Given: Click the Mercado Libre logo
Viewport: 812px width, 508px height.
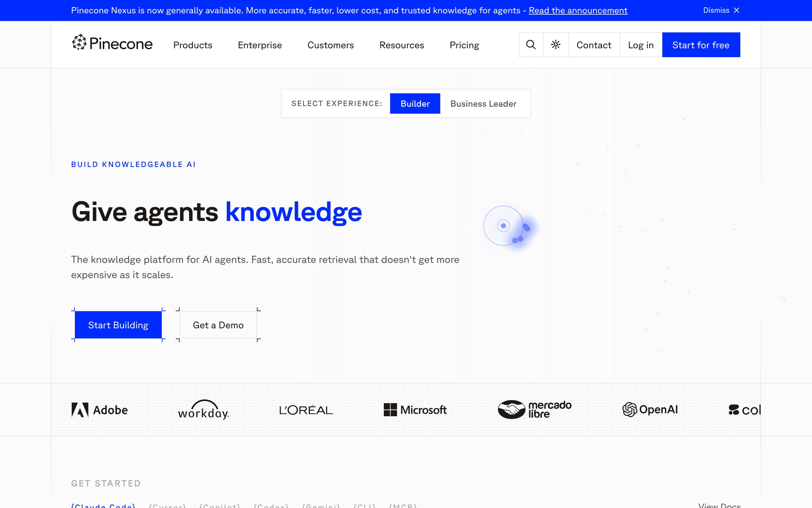Looking at the screenshot, I should pos(534,410).
